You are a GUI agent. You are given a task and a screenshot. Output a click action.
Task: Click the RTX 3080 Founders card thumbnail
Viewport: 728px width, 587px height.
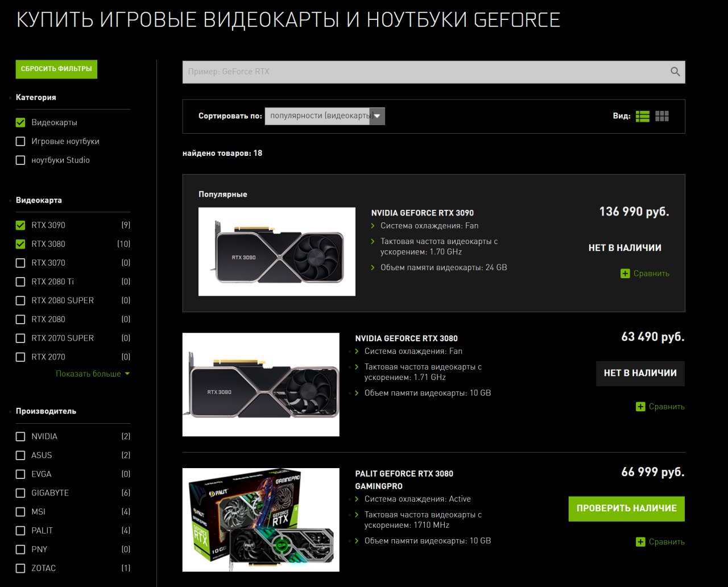(260, 385)
